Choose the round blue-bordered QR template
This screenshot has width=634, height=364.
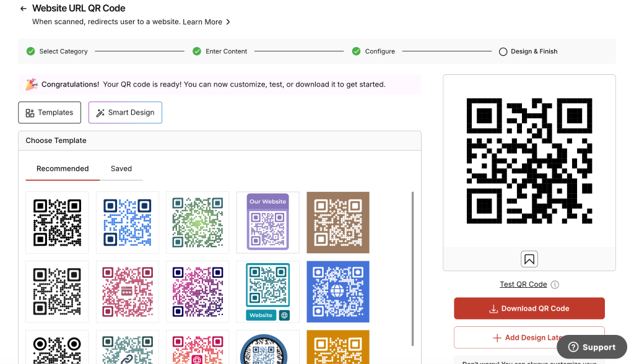(x=267, y=347)
